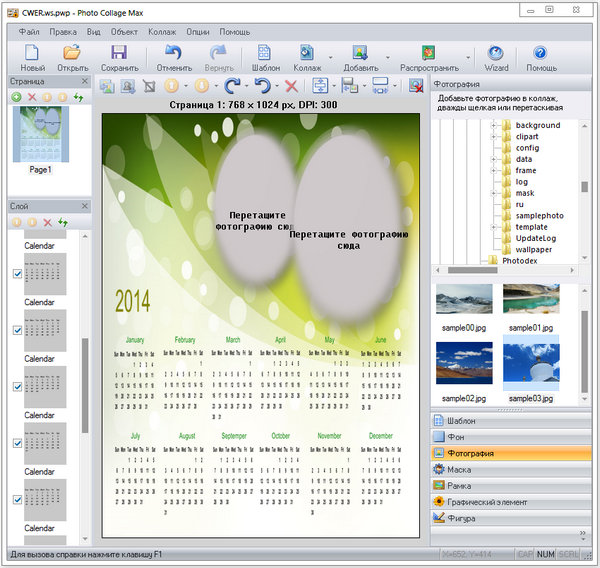Open Помощь help icon in toolbar

pyautogui.click(x=541, y=54)
